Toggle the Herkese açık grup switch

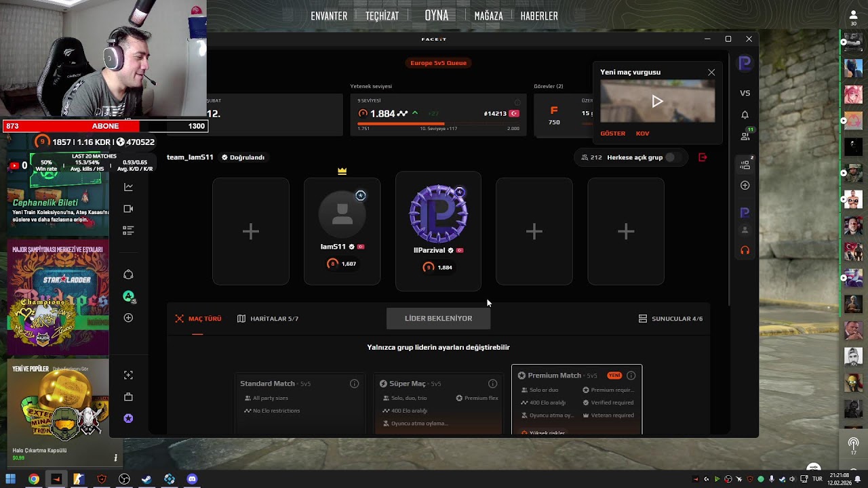pyautogui.click(x=673, y=157)
